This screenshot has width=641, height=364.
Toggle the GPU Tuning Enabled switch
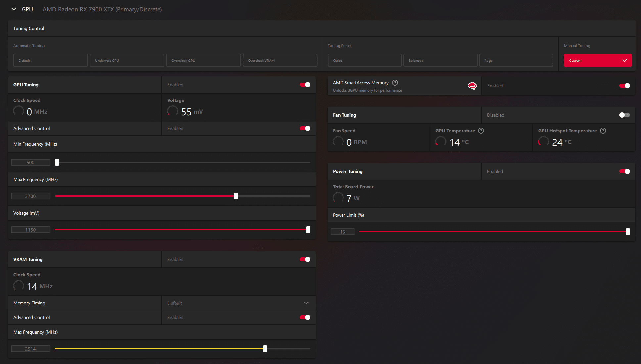[x=305, y=85]
